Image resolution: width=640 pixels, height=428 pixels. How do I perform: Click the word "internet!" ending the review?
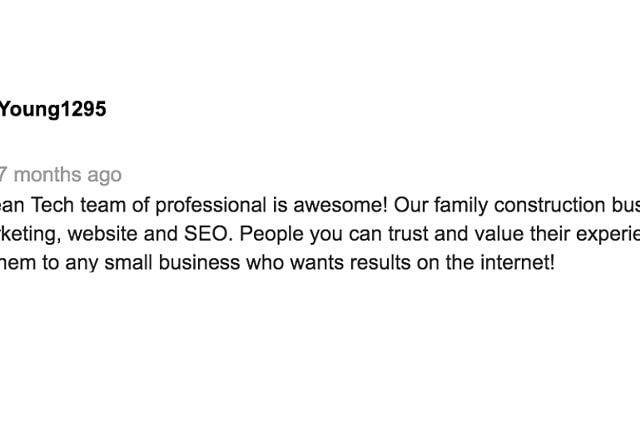[518, 262]
